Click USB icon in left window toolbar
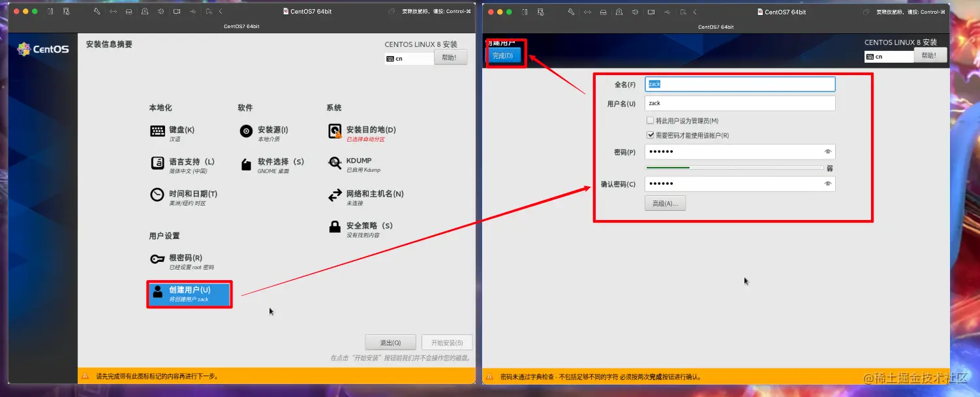The image size is (980, 397). [x=192, y=12]
